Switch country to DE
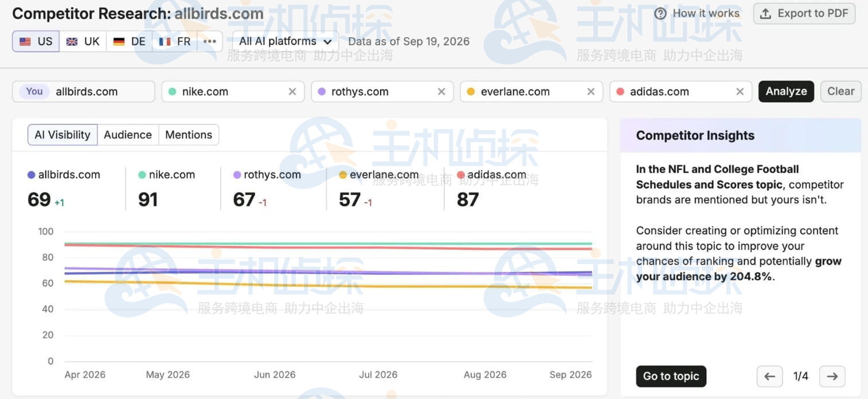The height and width of the screenshot is (399, 868). coord(129,41)
